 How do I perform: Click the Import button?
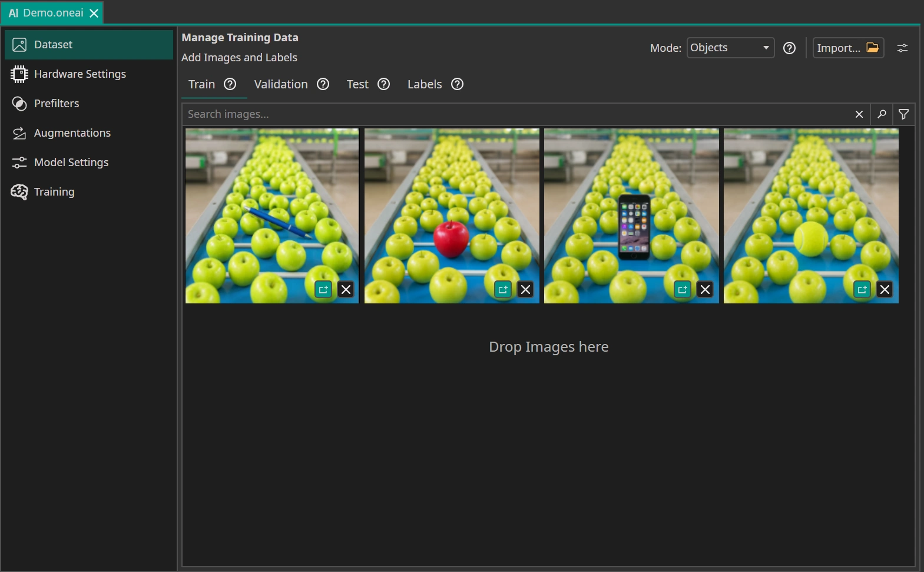pos(848,48)
